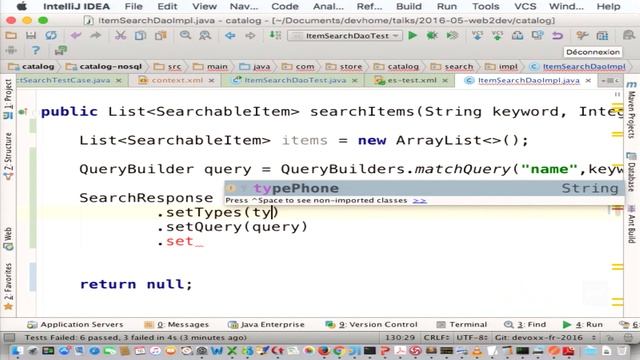Click the non-imported classes hint link

(x=419, y=200)
